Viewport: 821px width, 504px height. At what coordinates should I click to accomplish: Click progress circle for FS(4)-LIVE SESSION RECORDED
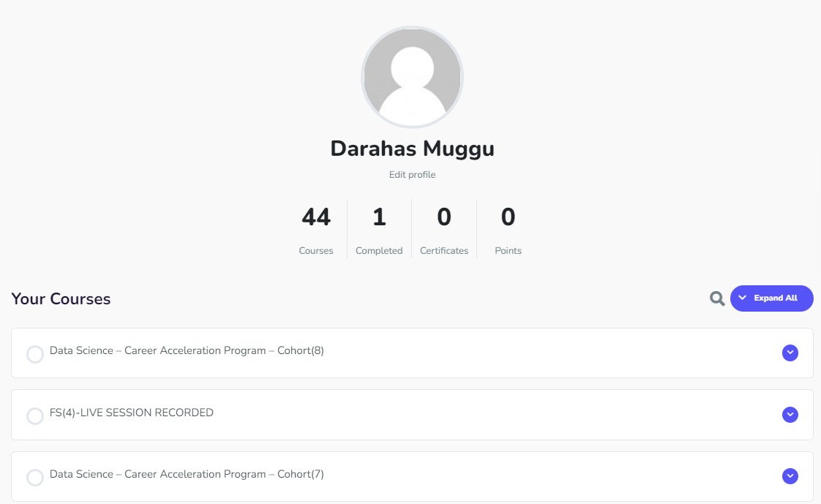coord(35,416)
